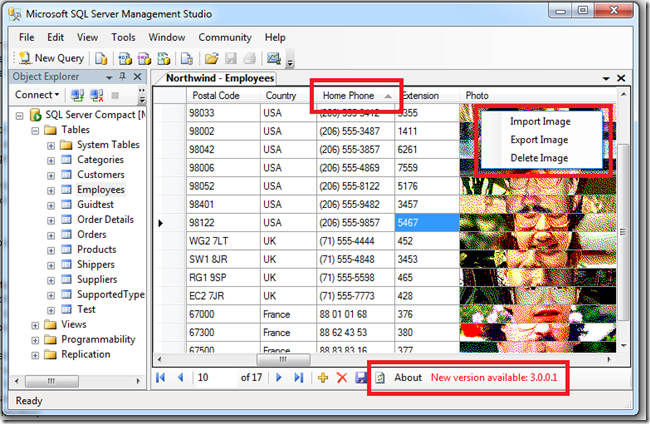The height and width of the screenshot is (424, 650).
Task: Pin the Object Explorer panel
Action: [123, 77]
